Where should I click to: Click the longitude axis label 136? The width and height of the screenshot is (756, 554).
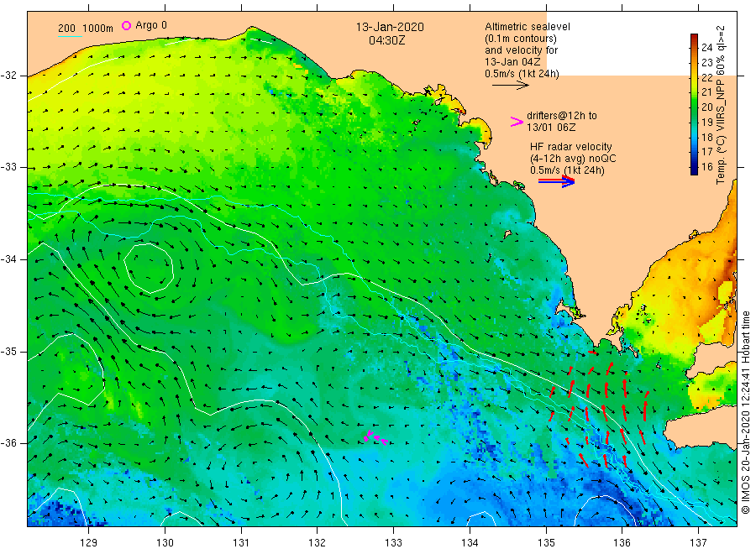tap(622, 542)
